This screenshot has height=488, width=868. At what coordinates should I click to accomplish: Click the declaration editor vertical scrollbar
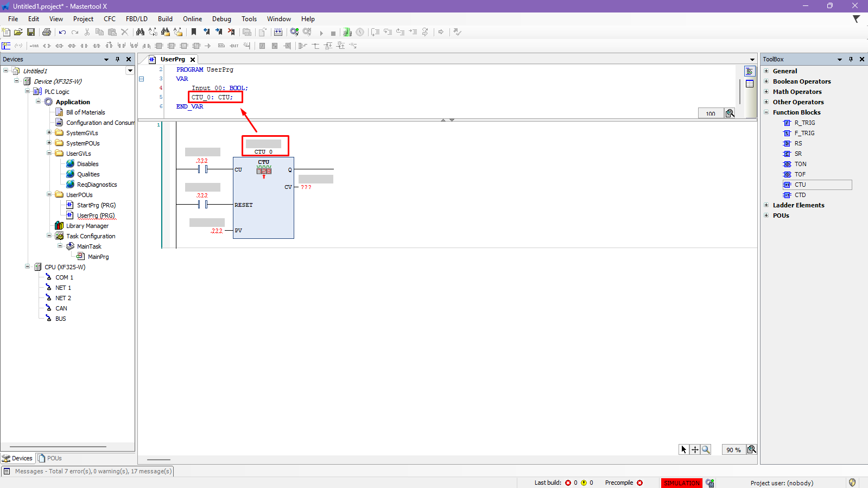point(739,91)
